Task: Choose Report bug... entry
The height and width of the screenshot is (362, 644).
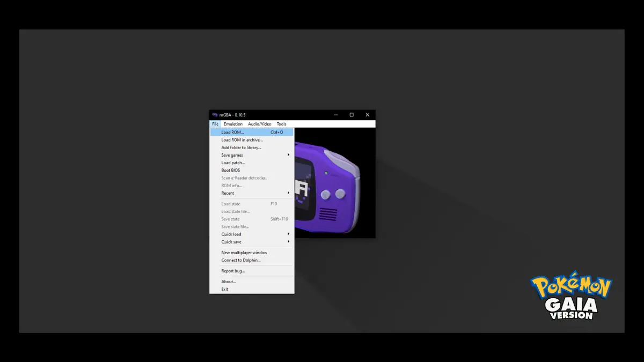Action: coord(252,271)
